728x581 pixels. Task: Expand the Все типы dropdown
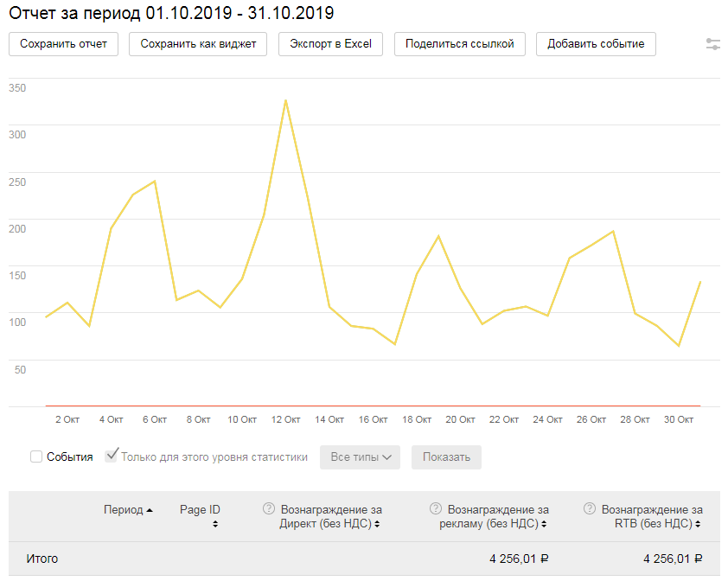[x=360, y=457]
